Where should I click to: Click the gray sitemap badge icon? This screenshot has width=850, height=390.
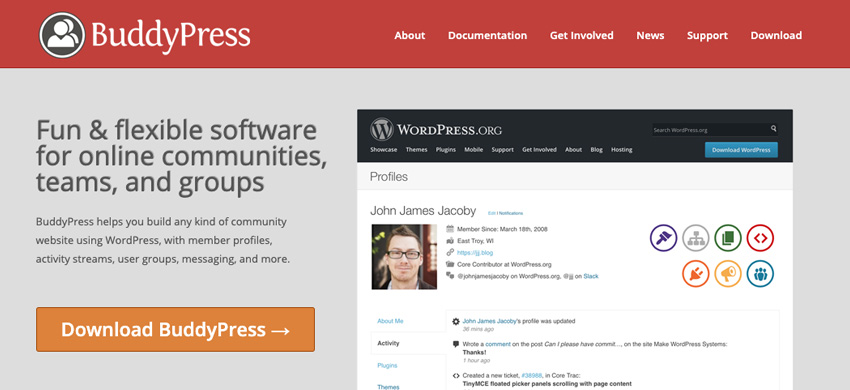(x=696, y=238)
